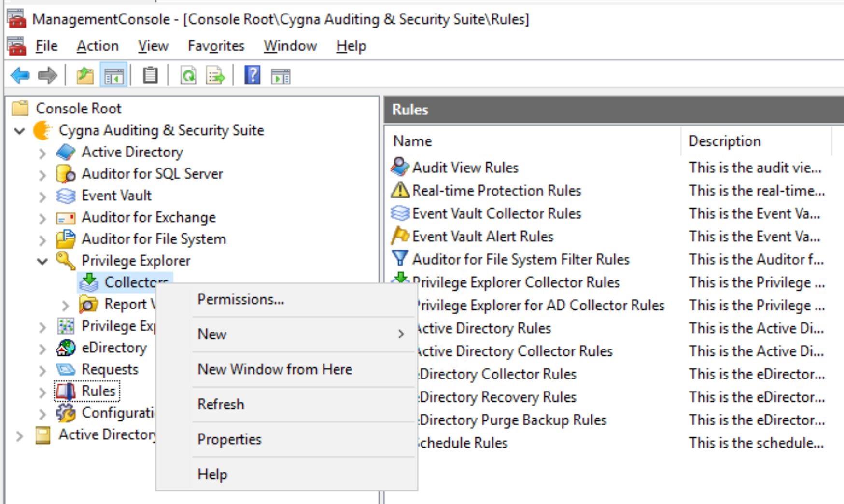Viewport: 844px width, 504px height.
Task: Click the Event Vault Alert Rules flag icon
Action: pos(400,236)
